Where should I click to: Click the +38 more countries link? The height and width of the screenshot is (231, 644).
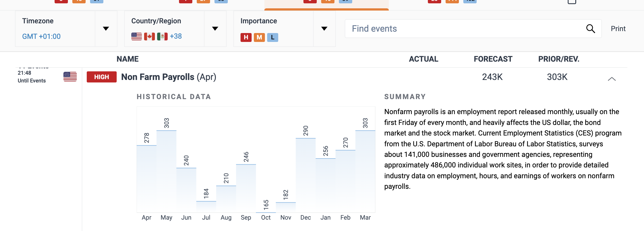pos(176,36)
